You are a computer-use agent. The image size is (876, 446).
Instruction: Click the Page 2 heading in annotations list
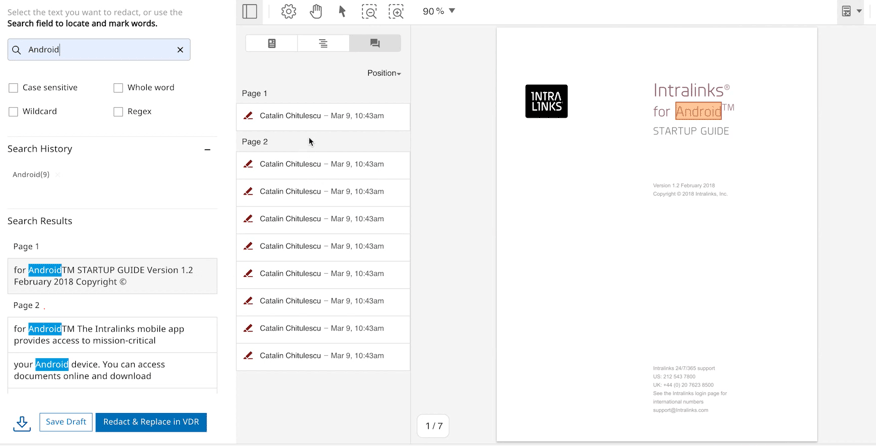[x=255, y=142]
